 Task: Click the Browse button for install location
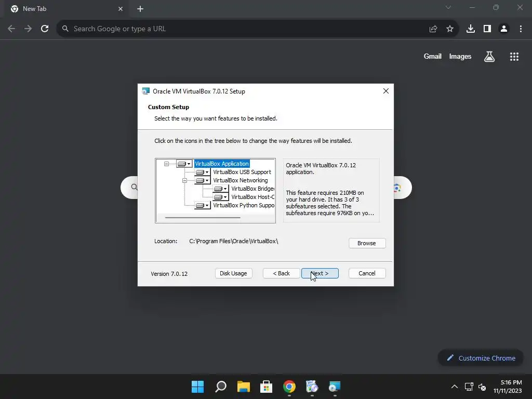367,243
